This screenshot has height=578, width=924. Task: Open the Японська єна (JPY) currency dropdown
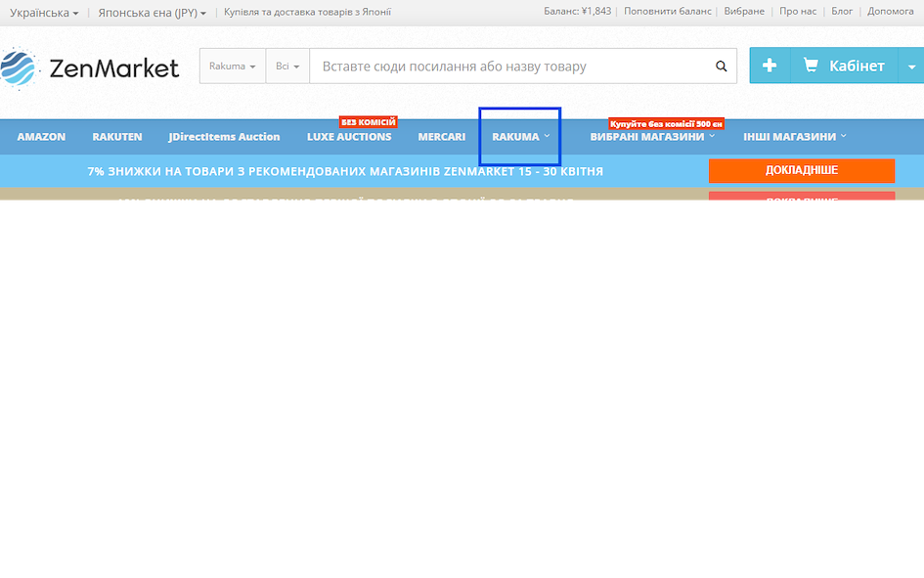[x=152, y=13]
